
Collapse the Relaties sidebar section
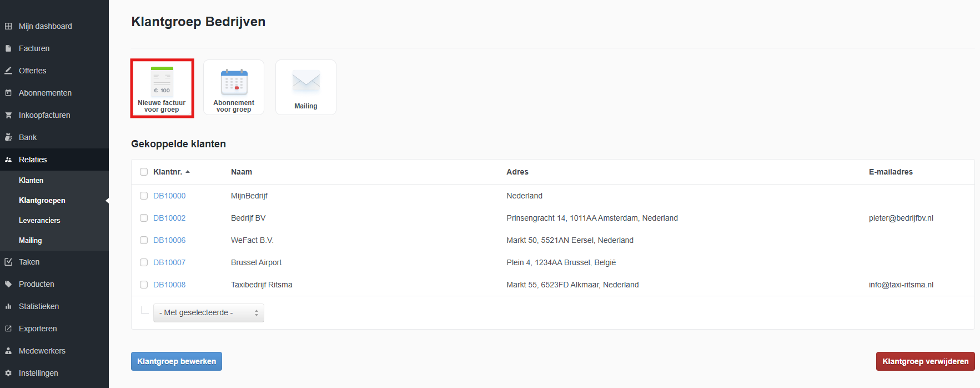[x=33, y=160]
